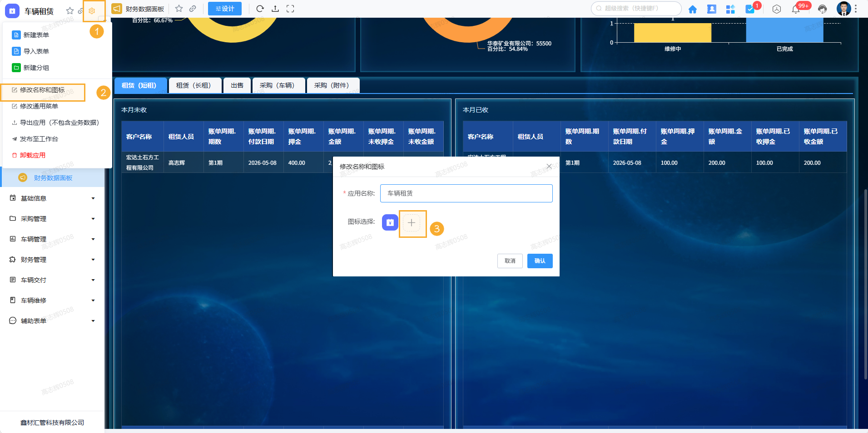Choose 卸载应用 menu entry

57,155
